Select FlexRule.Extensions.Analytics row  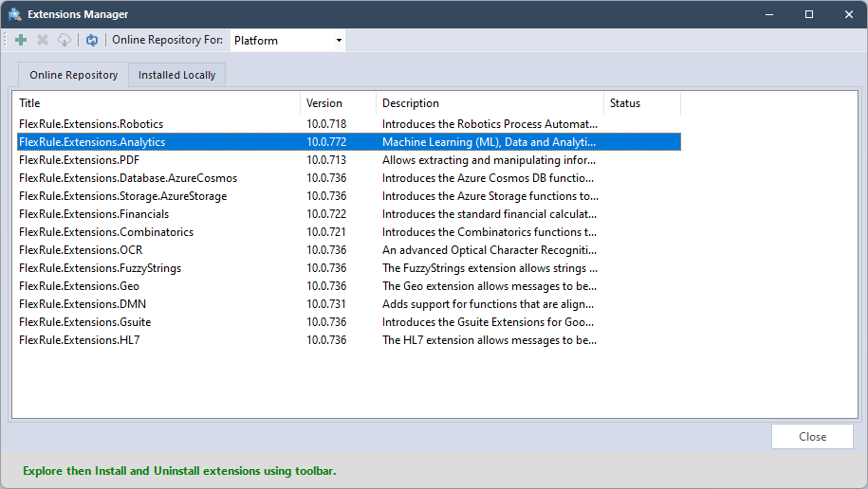(x=349, y=141)
